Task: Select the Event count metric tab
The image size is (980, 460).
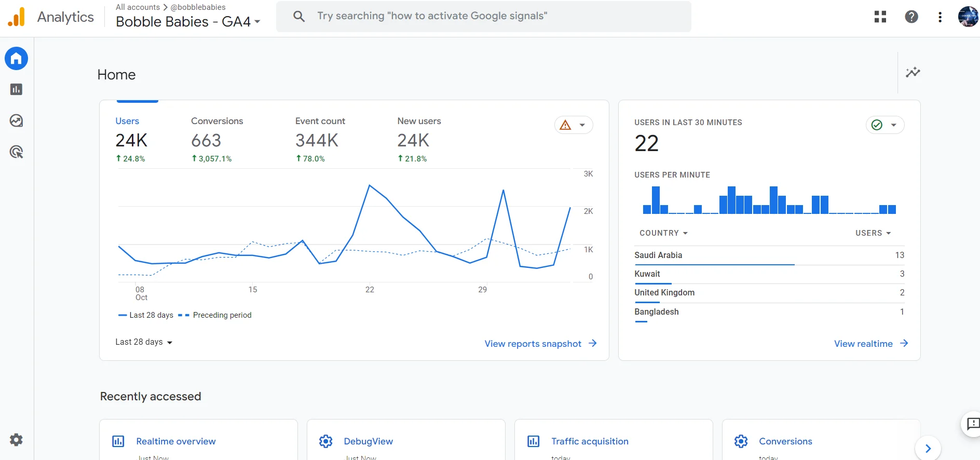Action: tap(320, 140)
